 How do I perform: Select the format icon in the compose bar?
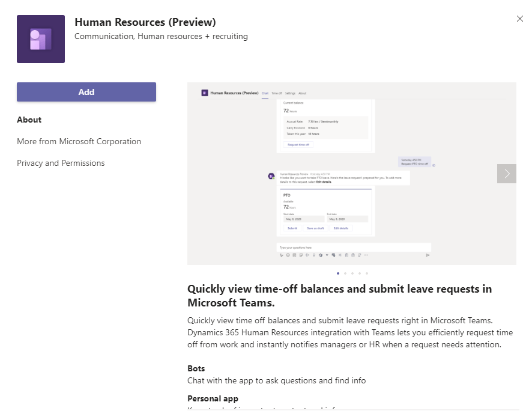pos(281,255)
